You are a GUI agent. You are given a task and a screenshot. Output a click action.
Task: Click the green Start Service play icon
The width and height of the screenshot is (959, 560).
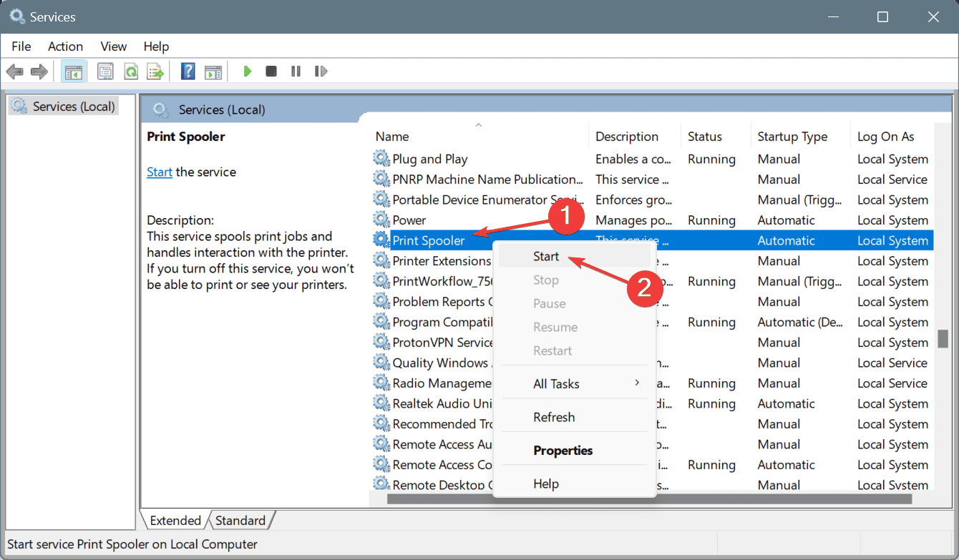tap(248, 72)
